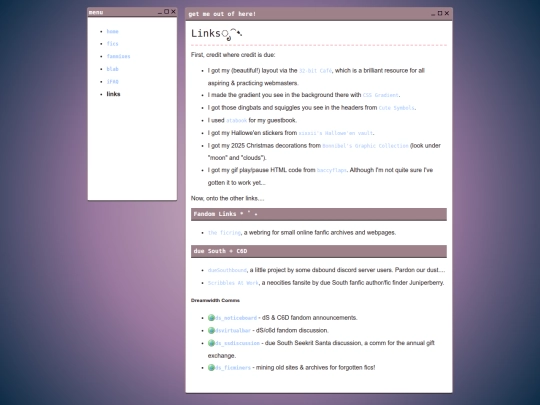The image size is (540, 405).
Task: Click the 'get me out of here!' title text
Action: pos(222,14)
